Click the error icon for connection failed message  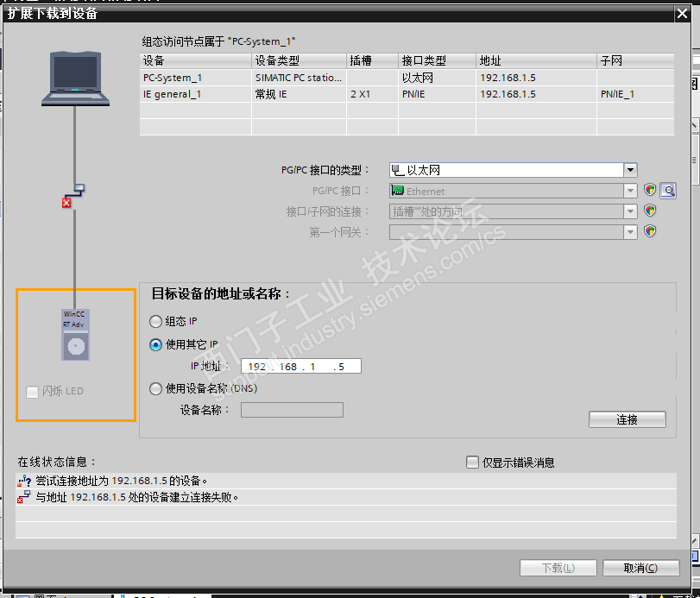point(23,497)
